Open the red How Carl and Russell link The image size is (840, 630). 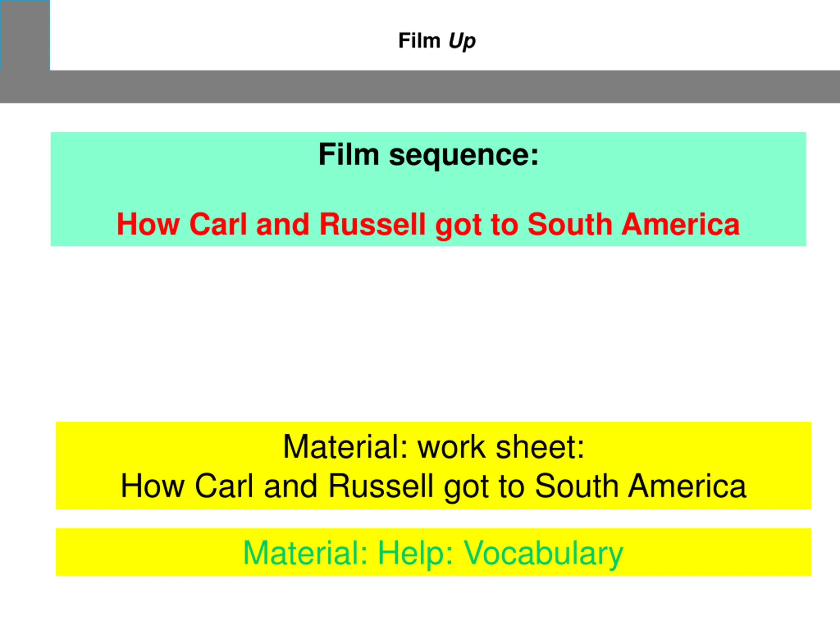[x=428, y=224]
